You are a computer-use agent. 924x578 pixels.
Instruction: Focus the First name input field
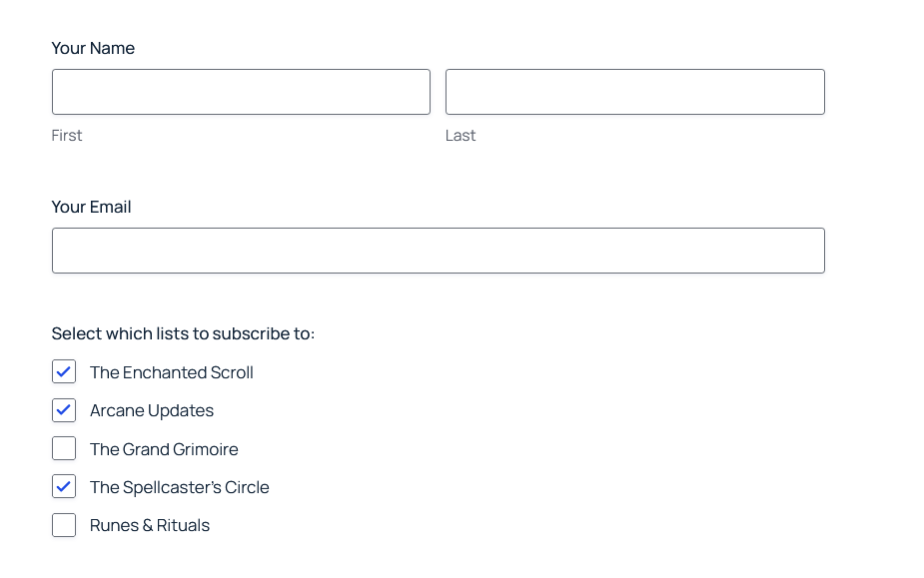point(241,92)
